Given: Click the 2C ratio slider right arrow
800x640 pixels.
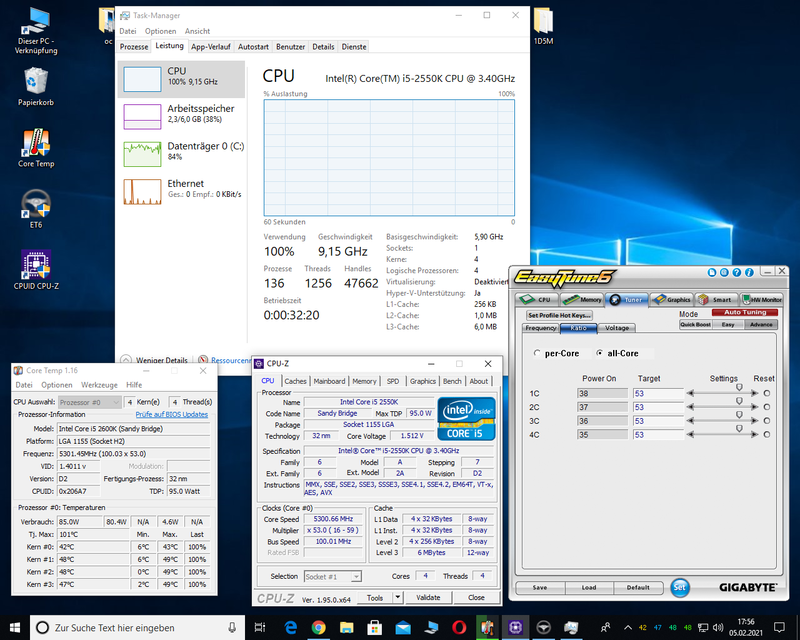Looking at the screenshot, I should click(755, 407).
